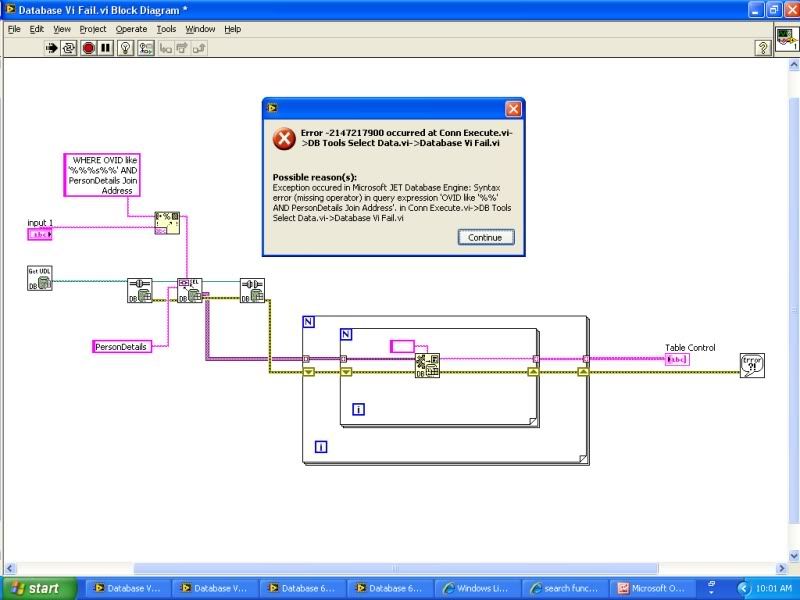Image resolution: width=800 pixels, height=600 pixels.
Task: Open the context help question mark button
Action: (x=762, y=47)
